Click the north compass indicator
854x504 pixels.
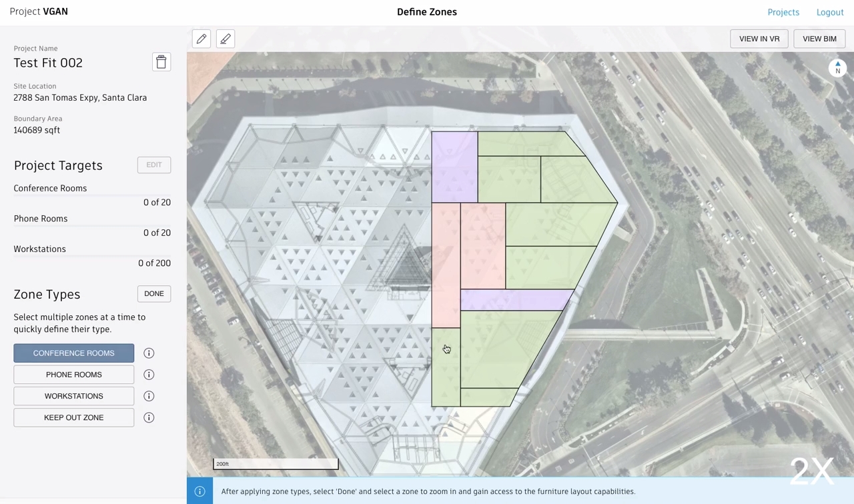pyautogui.click(x=838, y=68)
